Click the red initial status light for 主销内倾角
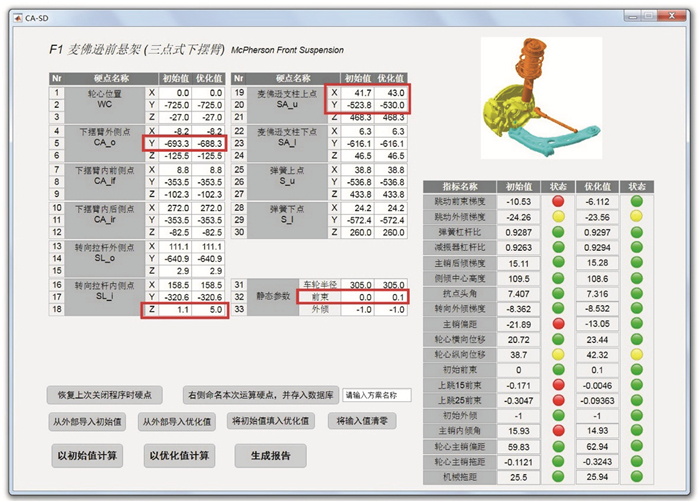Screen dimensions: 700x502 point(558,431)
